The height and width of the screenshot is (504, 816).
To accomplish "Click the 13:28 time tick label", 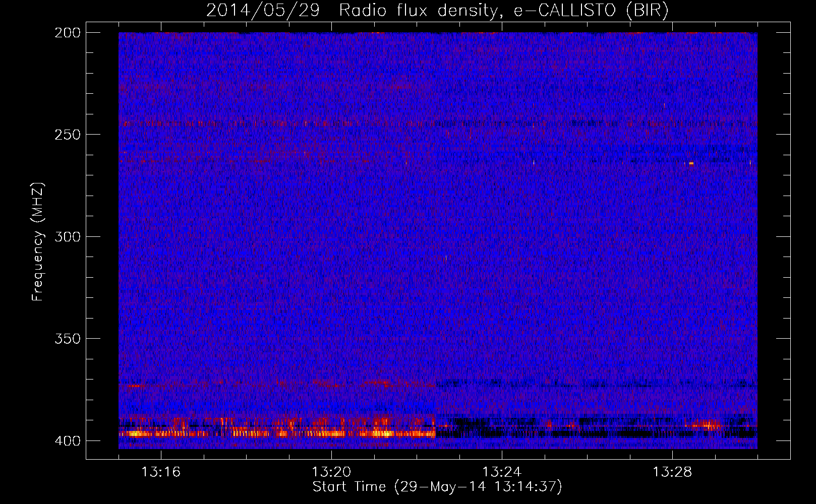I will pos(672,472).
